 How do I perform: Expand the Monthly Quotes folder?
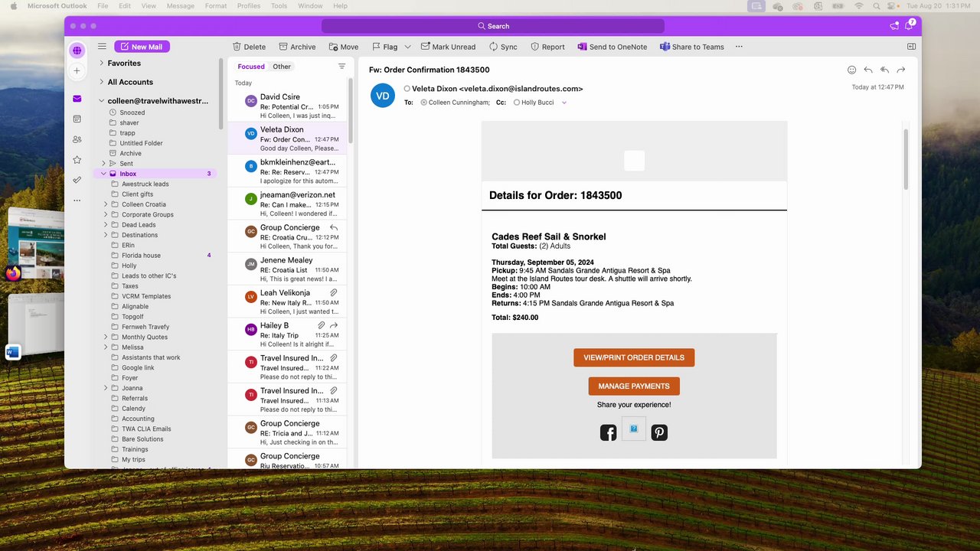[106, 337]
